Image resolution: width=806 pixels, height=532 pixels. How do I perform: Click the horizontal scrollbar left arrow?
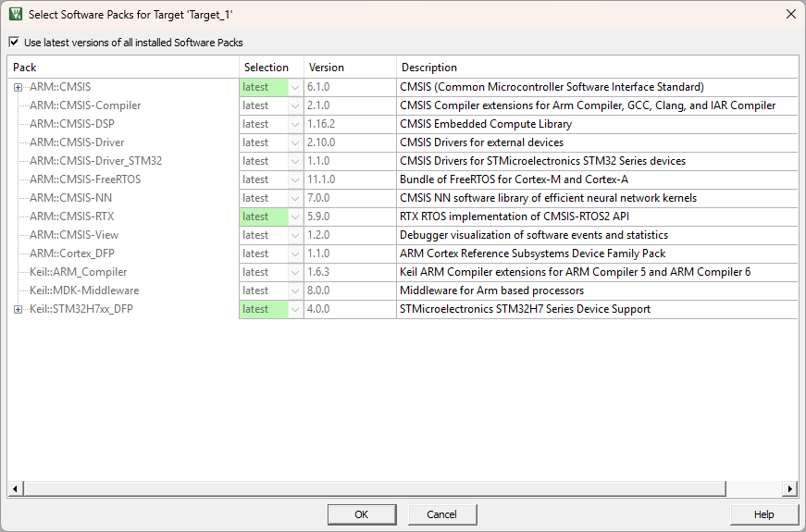[15, 489]
